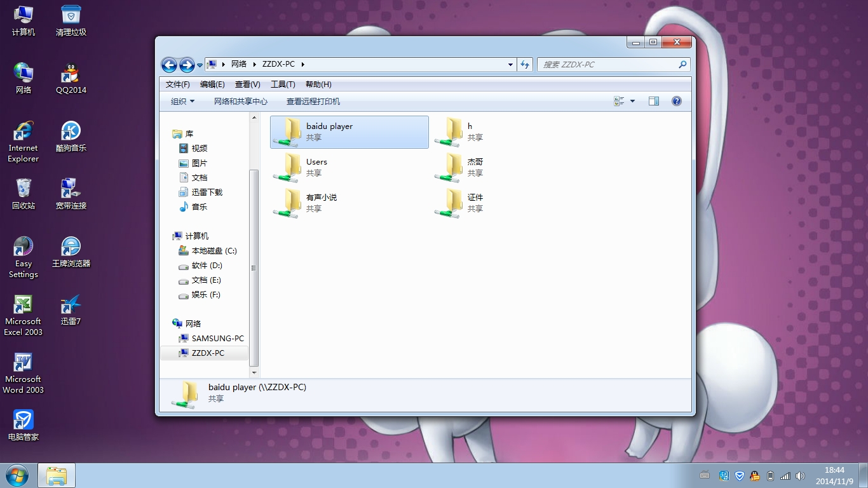Image resolution: width=868 pixels, height=488 pixels.
Task: Select 网络 desktop icon
Action: 24,79
